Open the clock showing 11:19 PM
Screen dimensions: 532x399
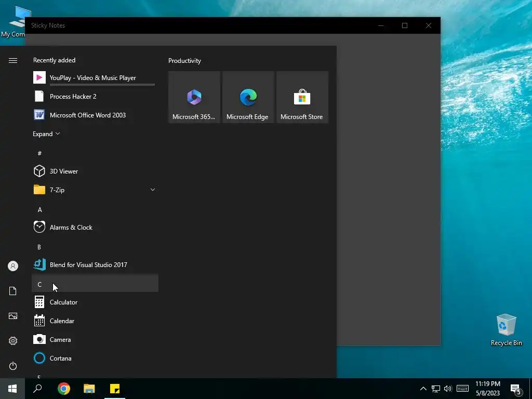[x=487, y=389]
